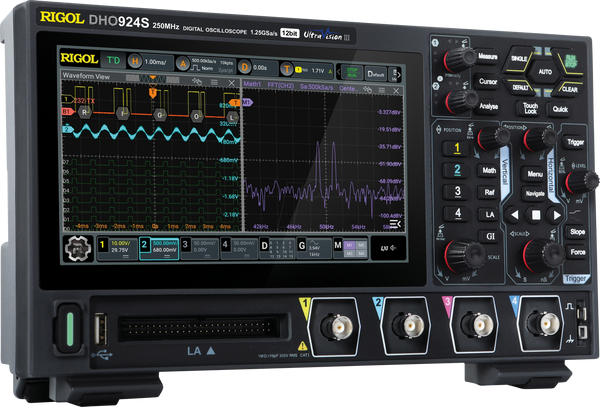Screen dimensions: 600x407
Task: Push the SINGLE trigger button
Action: pyautogui.click(x=519, y=59)
